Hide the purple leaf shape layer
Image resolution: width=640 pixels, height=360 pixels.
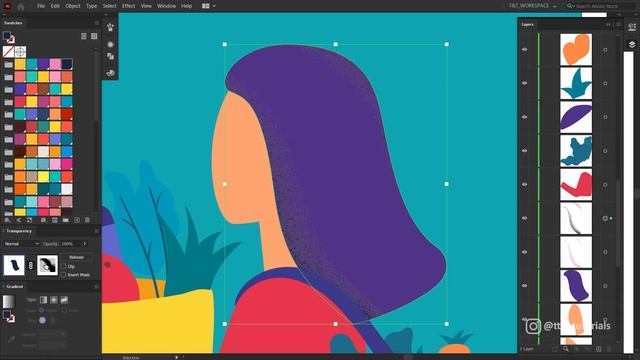[524, 117]
